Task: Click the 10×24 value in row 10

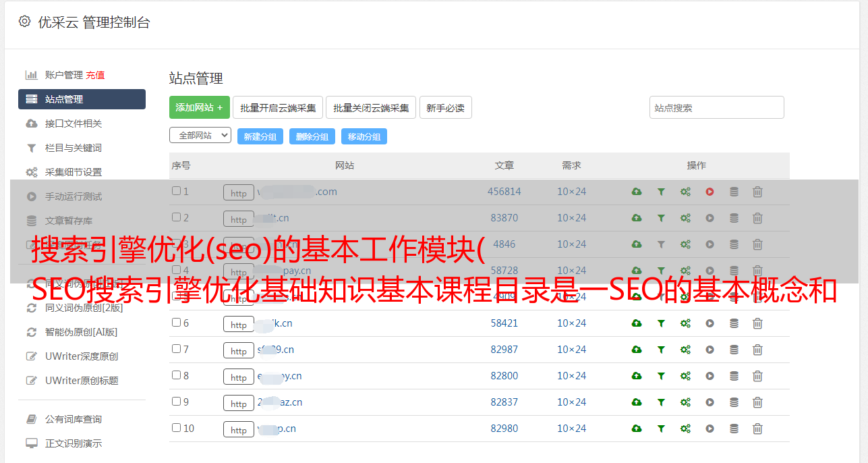Action: (572, 429)
